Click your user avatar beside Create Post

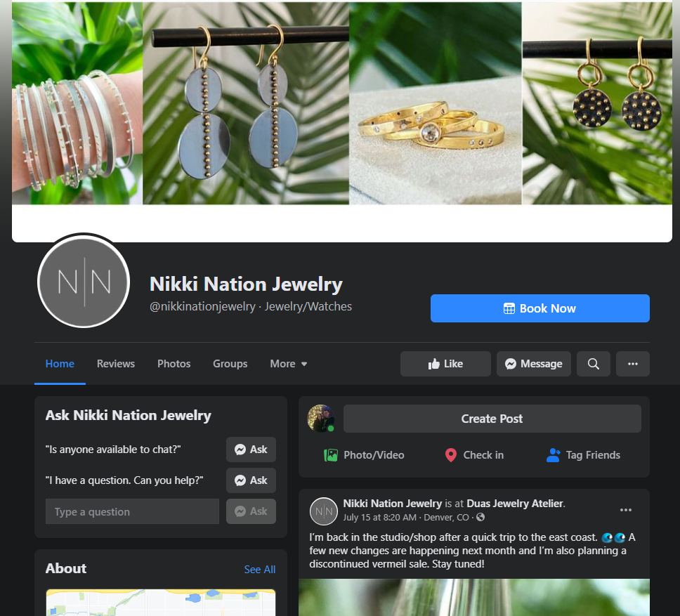pyautogui.click(x=321, y=419)
